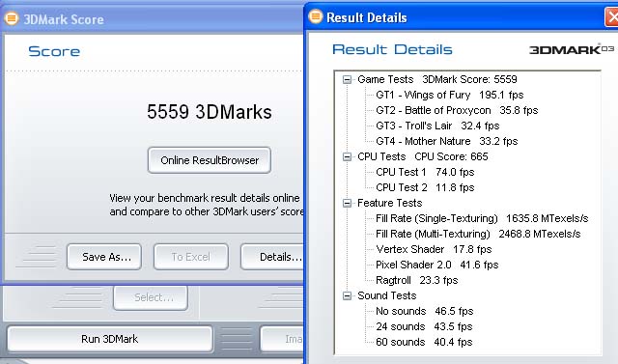618x364 pixels.
Task: Click the Save As... button
Action: pos(104,257)
